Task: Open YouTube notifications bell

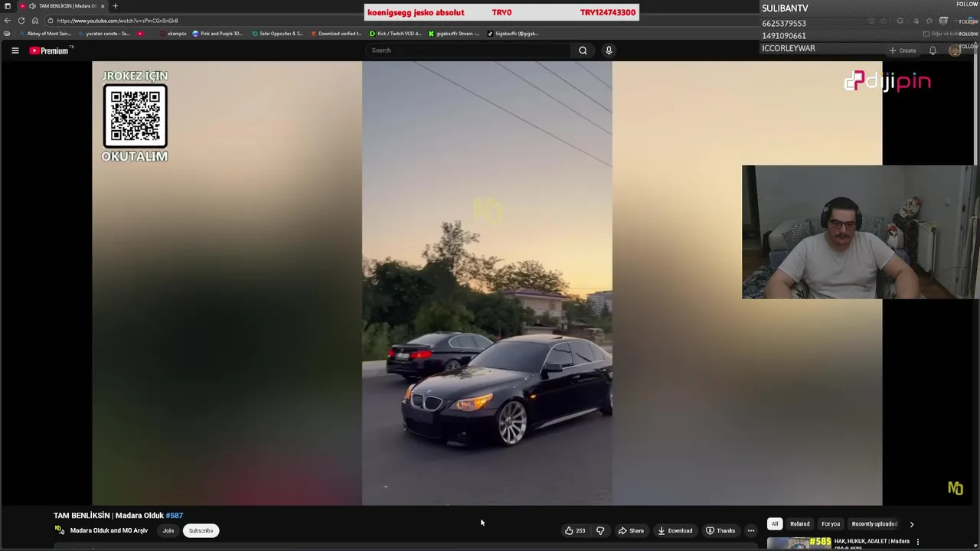Action: [933, 51]
